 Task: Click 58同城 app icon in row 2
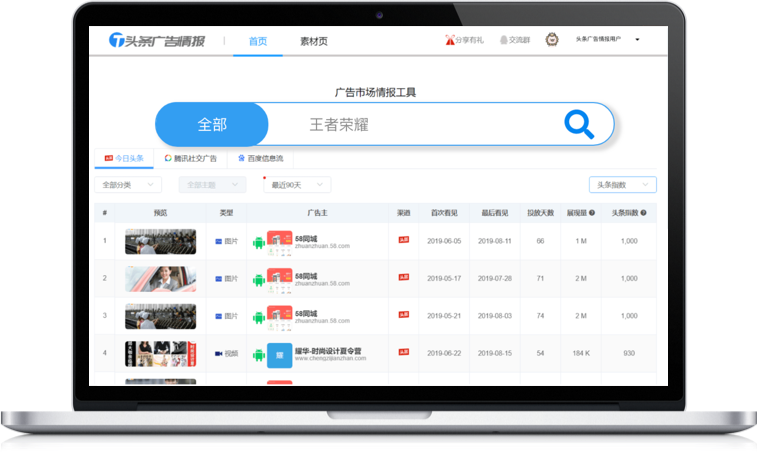(280, 280)
